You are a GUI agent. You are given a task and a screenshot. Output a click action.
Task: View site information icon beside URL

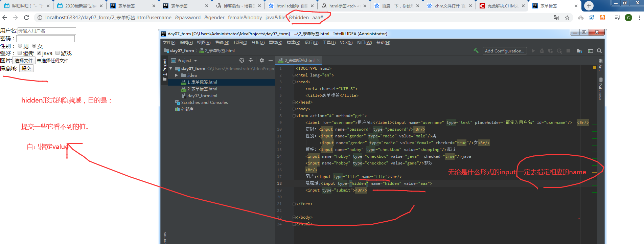[x=40, y=18]
